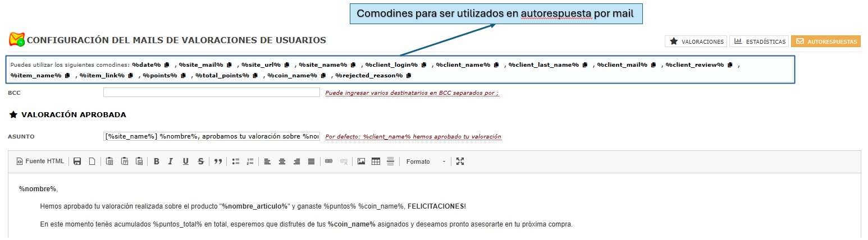
Task: Click the Autorespuestas button
Action: pos(825,41)
